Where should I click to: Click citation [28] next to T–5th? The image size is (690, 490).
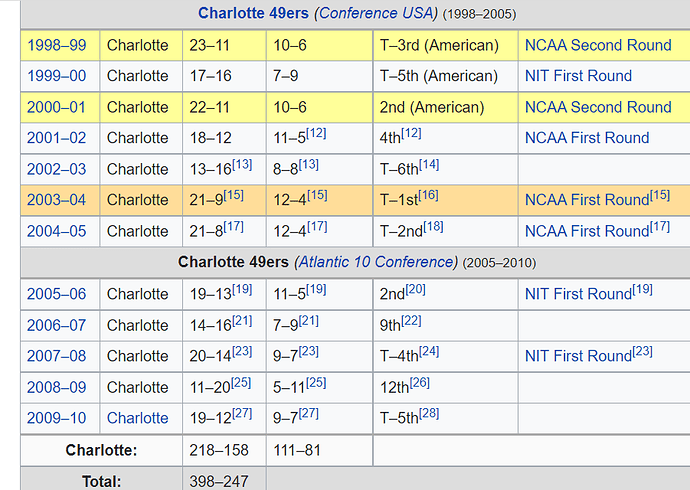click(x=429, y=413)
